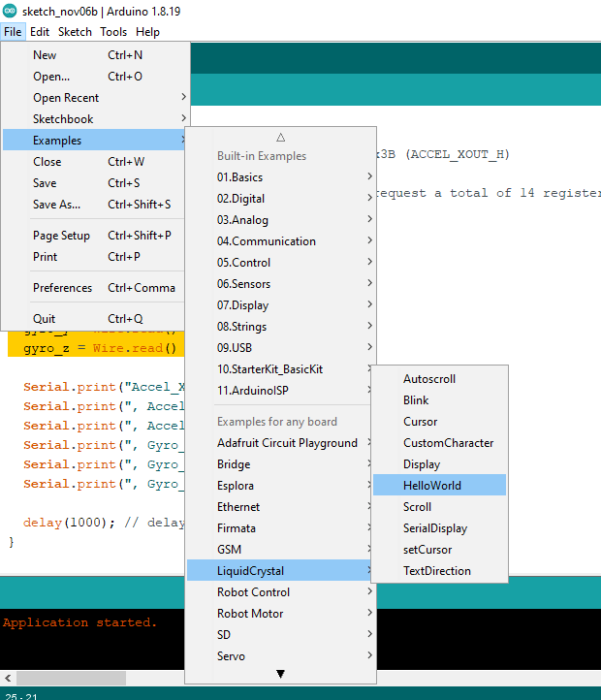The width and height of the screenshot is (601, 700).
Task: Click the horizontal scrollbar thumb at bottom
Action: click(x=71, y=678)
